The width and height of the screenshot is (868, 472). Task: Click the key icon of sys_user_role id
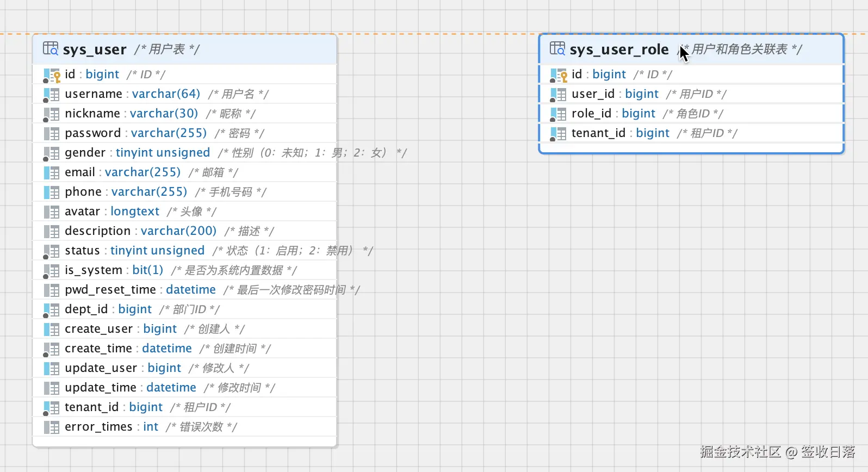click(559, 75)
